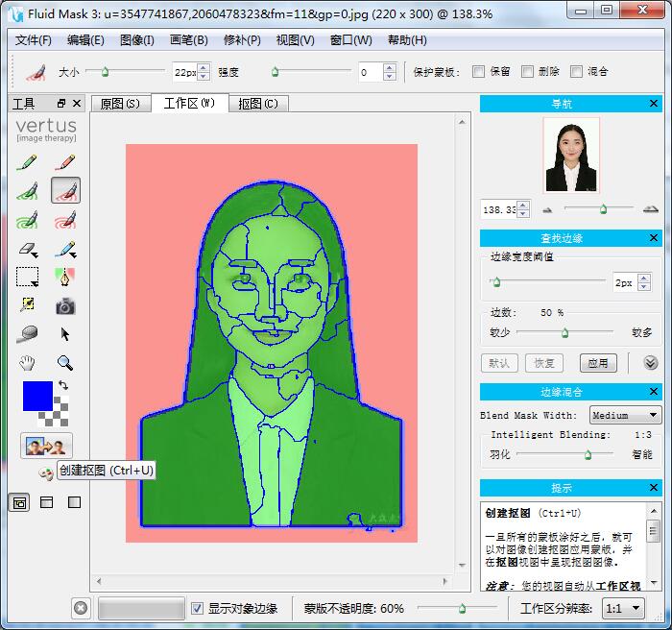This screenshot has height=630, width=672.
Task: Undock the Tools panel
Action: 61,104
